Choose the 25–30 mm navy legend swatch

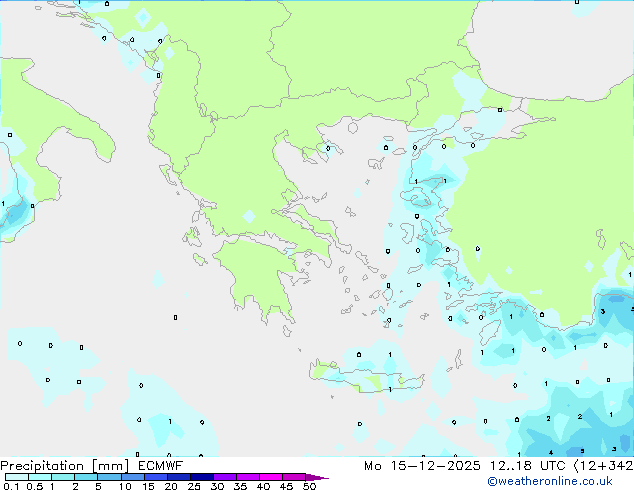pos(201,477)
